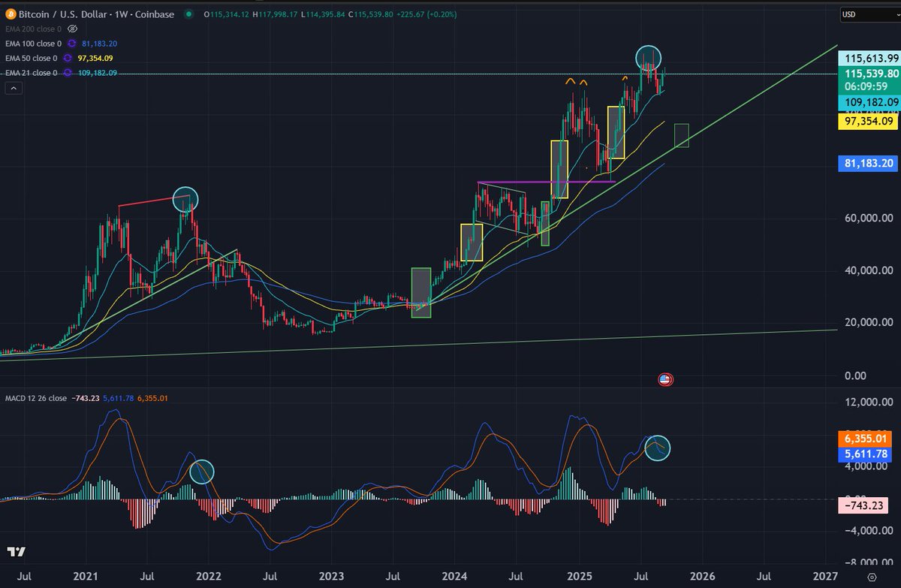901x588 pixels.
Task: Click 2024 on the time axis
Action: point(454,577)
